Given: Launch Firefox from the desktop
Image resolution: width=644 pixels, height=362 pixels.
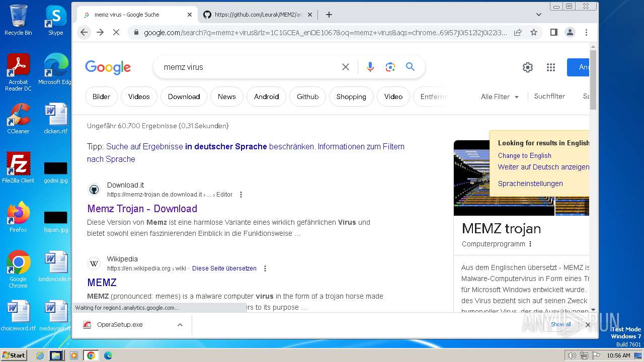Looking at the screenshot, I should [x=18, y=217].
